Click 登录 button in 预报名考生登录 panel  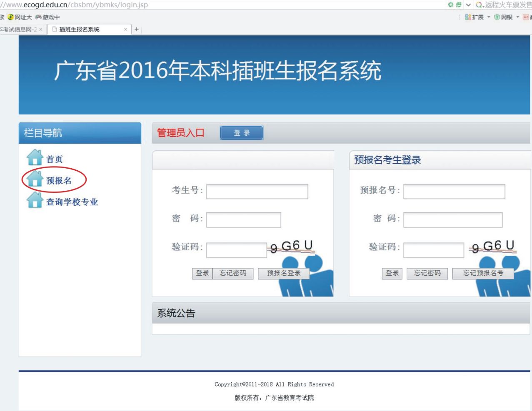392,273
